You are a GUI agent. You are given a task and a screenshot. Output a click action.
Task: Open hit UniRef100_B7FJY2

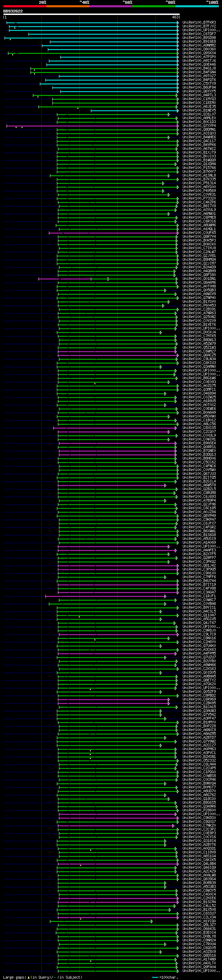pos(199,26)
